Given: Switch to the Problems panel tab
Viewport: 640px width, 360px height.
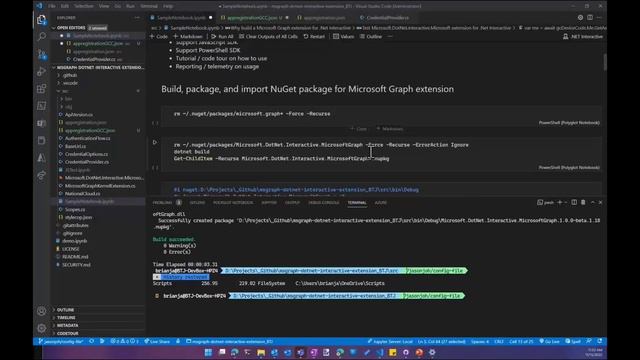Looking at the screenshot, I should pyautogui.click(x=162, y=202).
